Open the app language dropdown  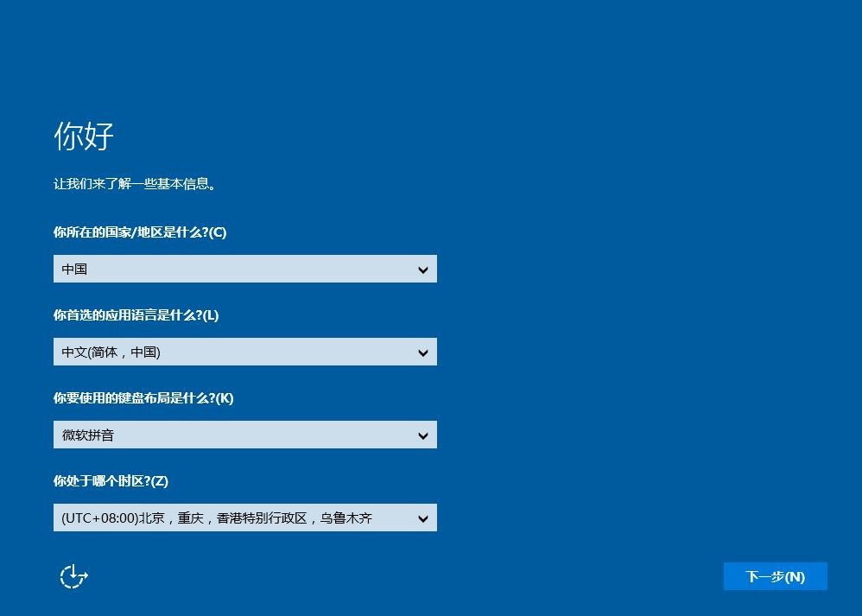point(244,352)
